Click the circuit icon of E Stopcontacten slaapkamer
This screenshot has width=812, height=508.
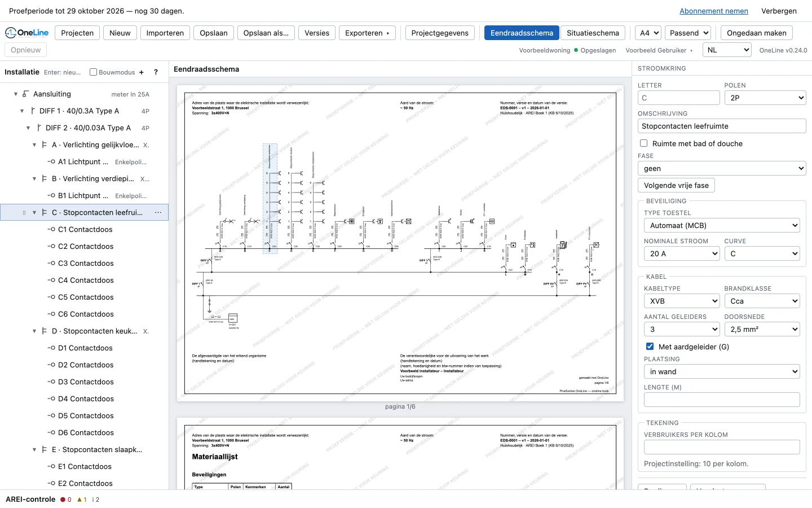(45, 450)
